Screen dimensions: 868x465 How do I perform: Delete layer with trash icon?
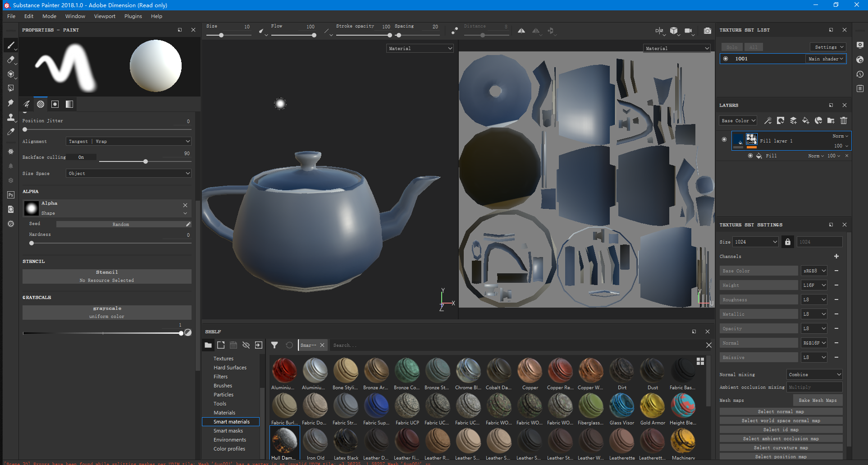844,120
